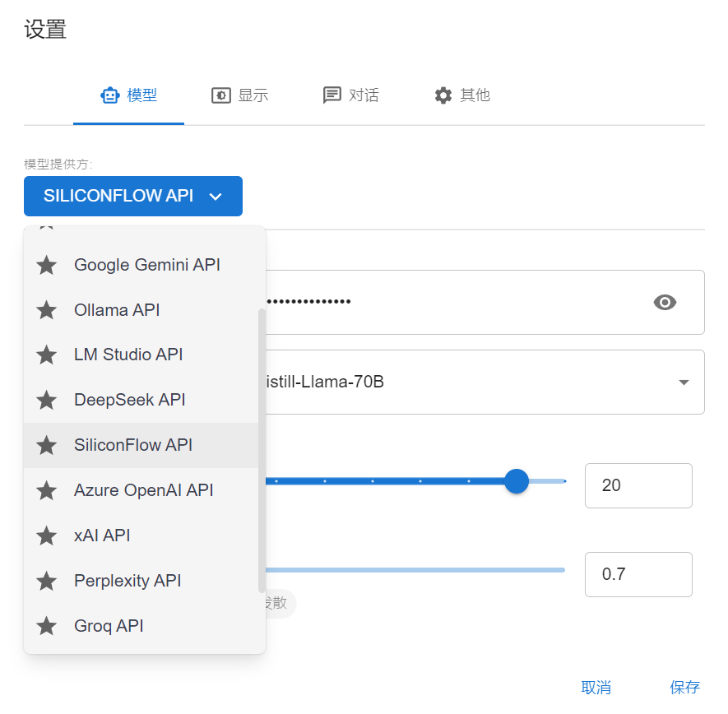Click the star icon next to LM Studio API
Image resolution: width=728 pixels, height=714 pixels.
[46, 355]
